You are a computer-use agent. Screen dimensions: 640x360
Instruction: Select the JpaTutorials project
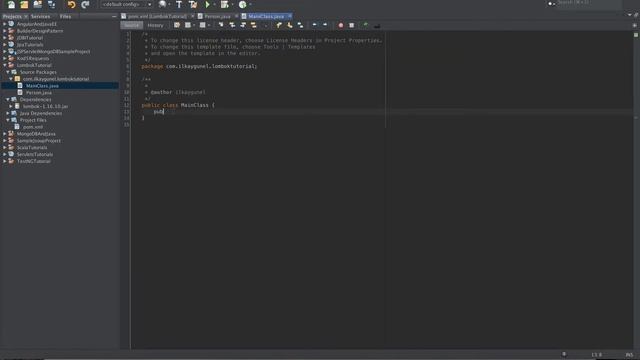30,45
